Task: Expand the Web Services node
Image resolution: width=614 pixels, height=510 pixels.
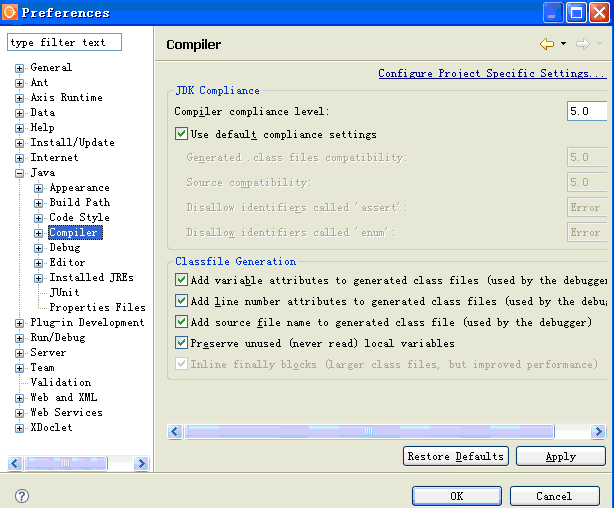Action: pyautogui.click(x=19, y=413)
